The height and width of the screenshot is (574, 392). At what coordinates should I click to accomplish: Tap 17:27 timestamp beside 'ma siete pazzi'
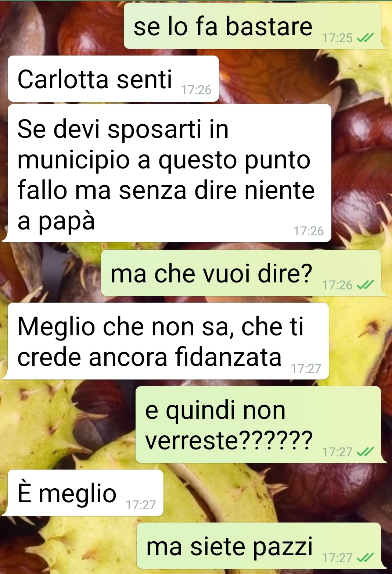coord(337,558)
